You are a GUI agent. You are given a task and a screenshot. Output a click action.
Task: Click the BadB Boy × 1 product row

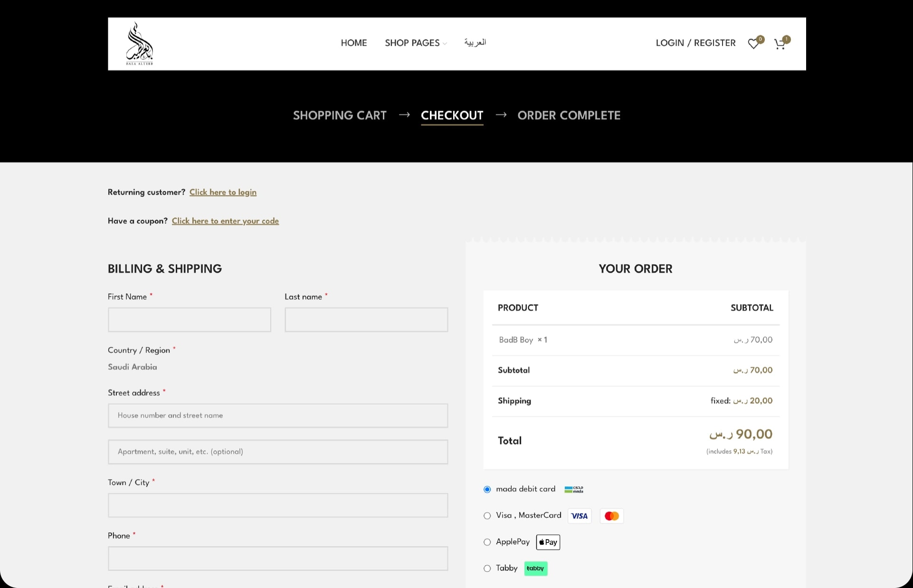(636, 340)
